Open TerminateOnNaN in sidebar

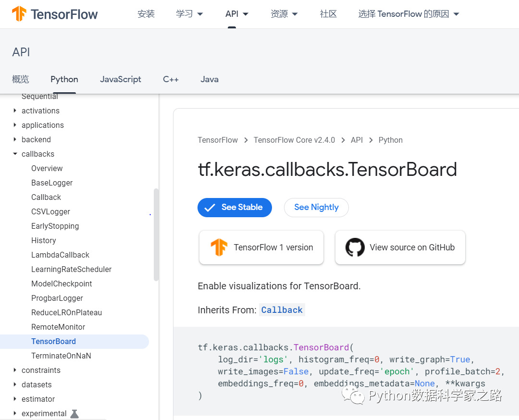point(61,356)
